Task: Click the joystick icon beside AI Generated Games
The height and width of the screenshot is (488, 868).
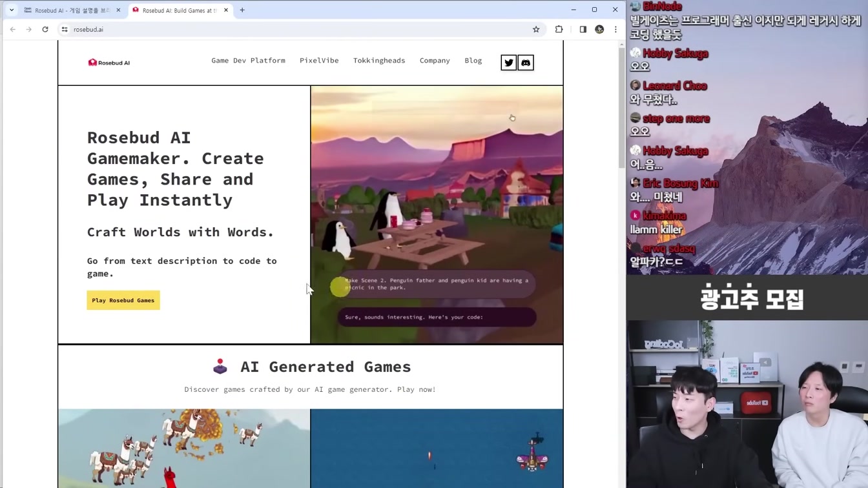Action: 220,367
